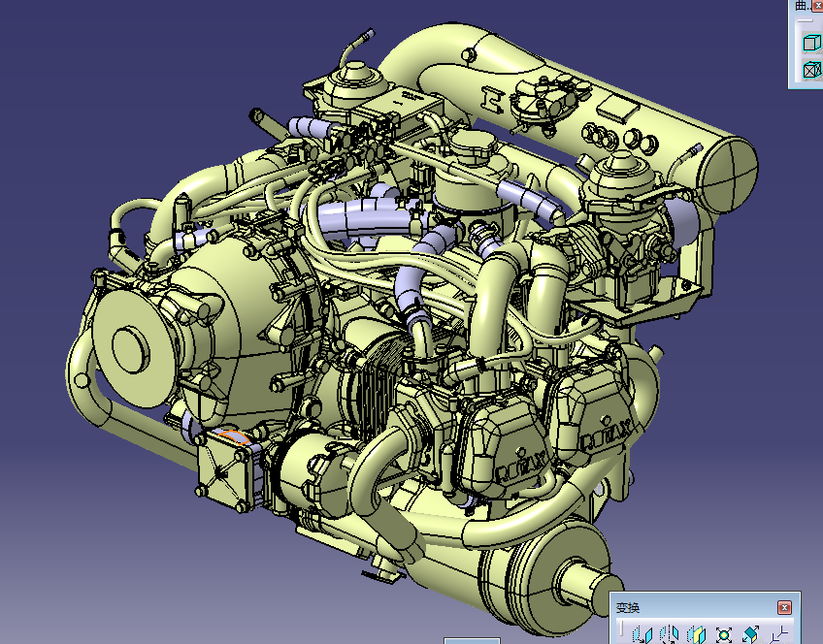Select the Affinity cube transformation icon

[750, 633]
